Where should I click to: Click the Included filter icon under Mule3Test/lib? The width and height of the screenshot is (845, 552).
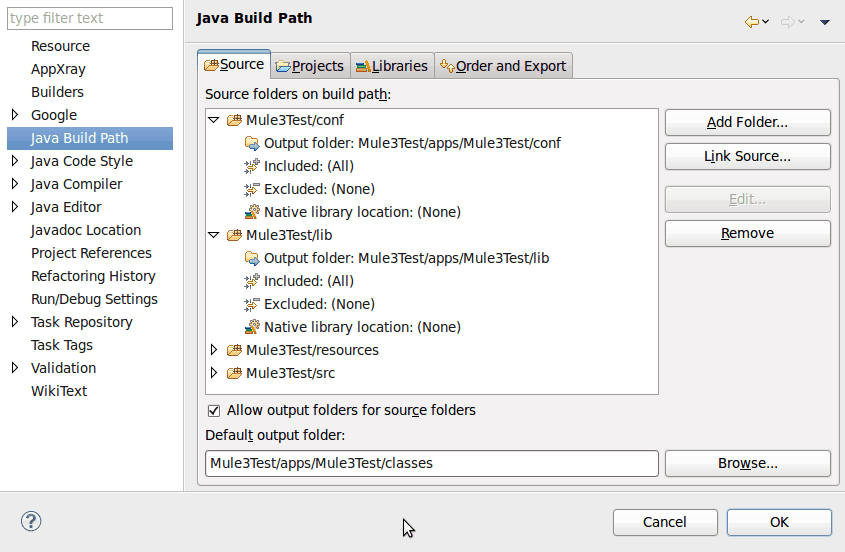[252, 281]
